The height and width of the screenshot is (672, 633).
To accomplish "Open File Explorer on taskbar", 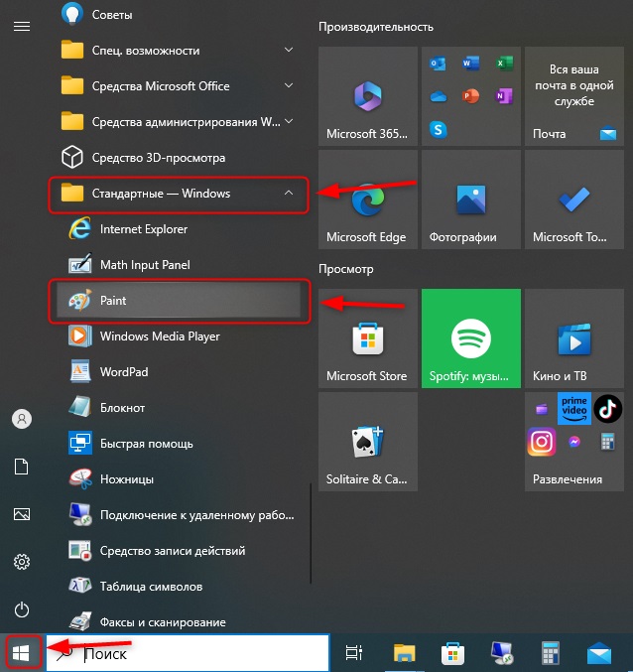I will [404, 653].
